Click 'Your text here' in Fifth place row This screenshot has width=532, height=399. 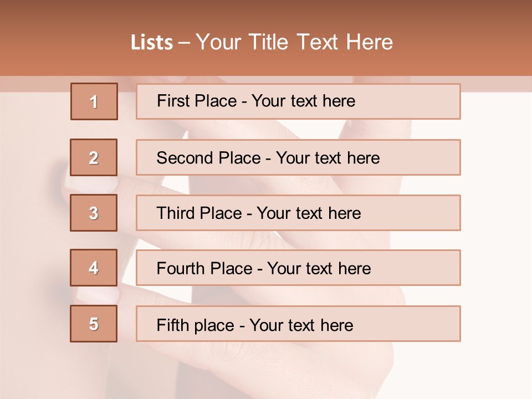[301, 325]
